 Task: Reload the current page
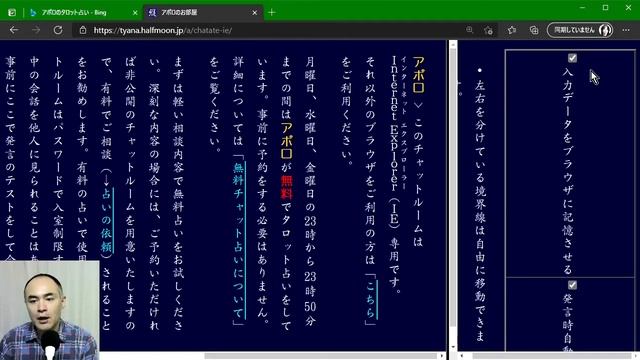pos(58,30)
